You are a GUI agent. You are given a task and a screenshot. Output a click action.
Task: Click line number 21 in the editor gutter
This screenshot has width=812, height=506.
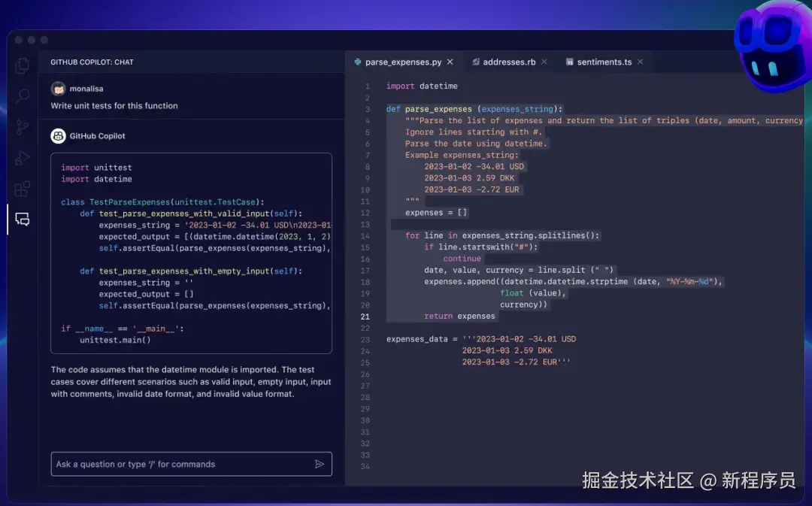coord(365,317)
